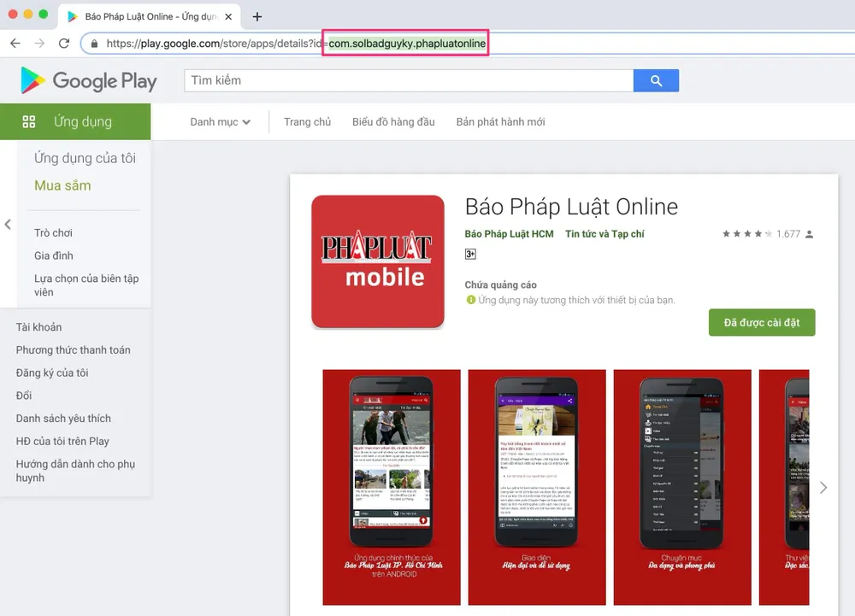
Task: Click the next screenshots arrow
Action: coord(823,487)
